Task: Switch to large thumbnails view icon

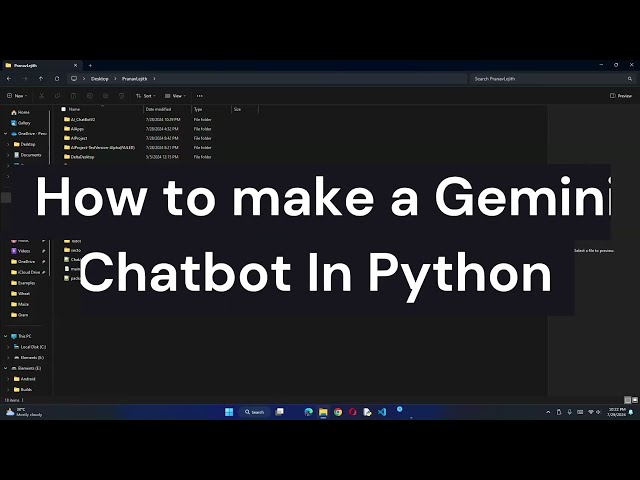Action: 635,400
